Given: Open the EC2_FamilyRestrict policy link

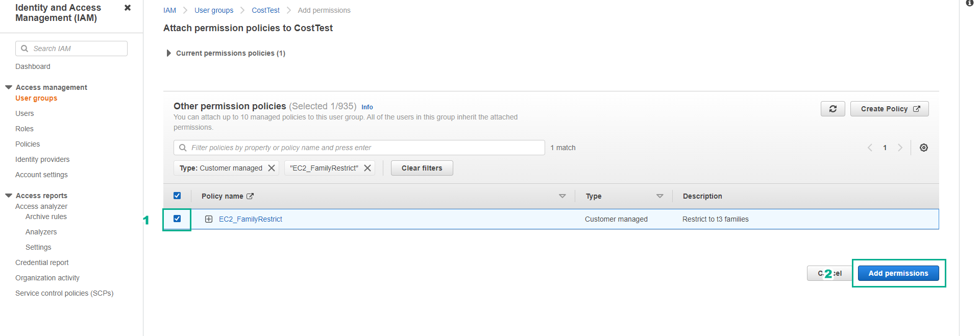Looking at the screenshot, I should (251, 219).
